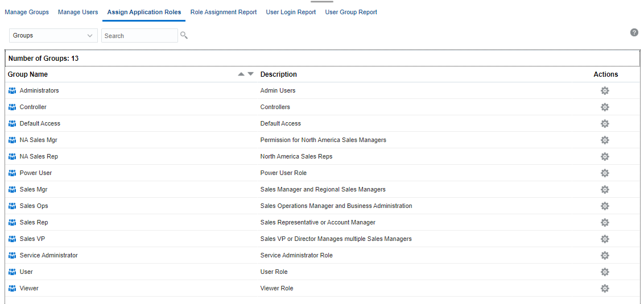Open actions gear for Power User group
644x304 pixels.
click(605, 173)
